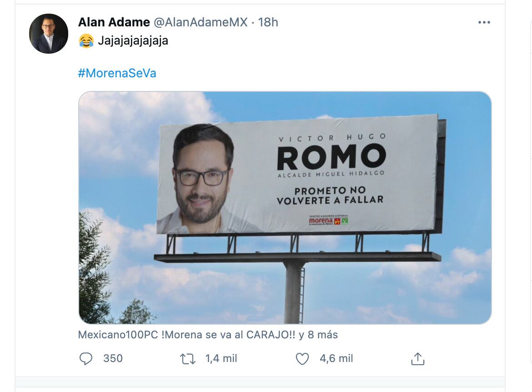Like the tweet with the heart icon
This screenshot has width=532, height=392.
click(302, 359)
